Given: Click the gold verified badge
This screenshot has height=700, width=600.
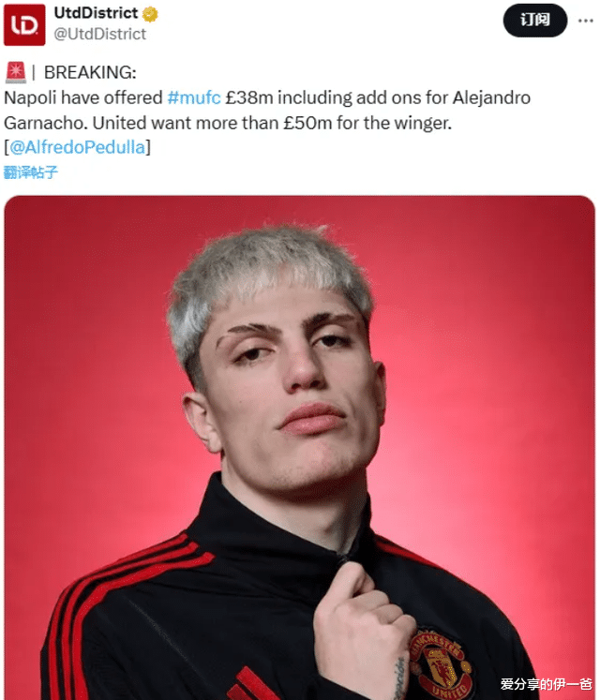Looking at the screenshot, I should pyautogui.click(x=150, y=14).
